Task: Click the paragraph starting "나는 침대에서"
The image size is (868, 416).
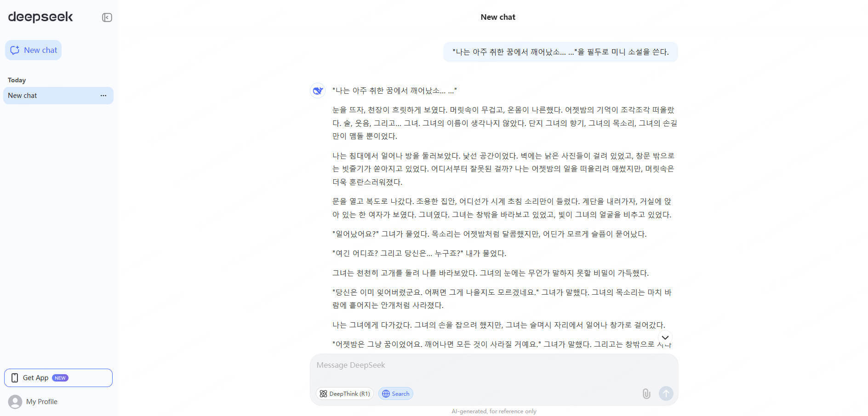Action: pyautogui.click(x=504, y=169)
